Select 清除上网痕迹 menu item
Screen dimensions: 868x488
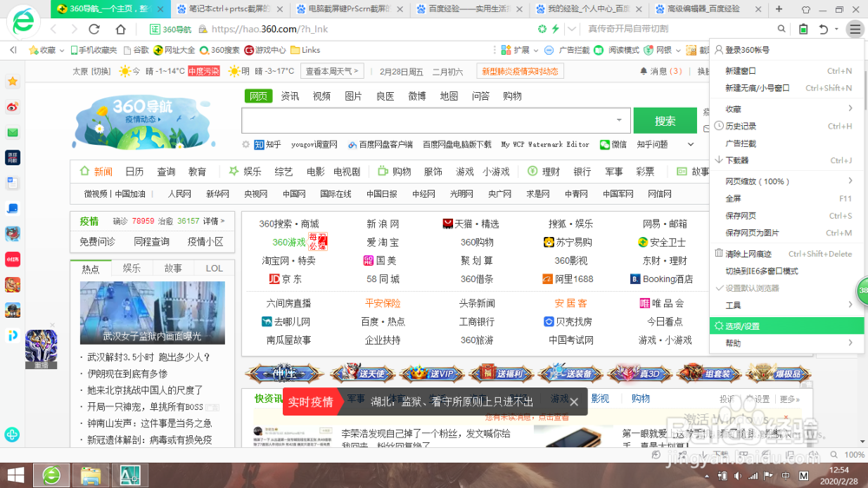pyautogui.click(x=786, y=254)
